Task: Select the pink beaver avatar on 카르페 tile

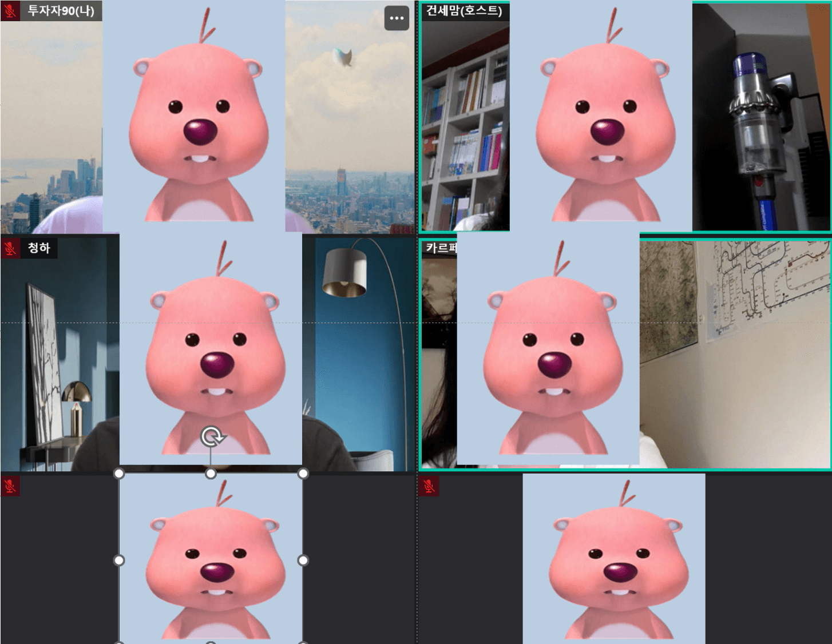Action: coord(548,349)
